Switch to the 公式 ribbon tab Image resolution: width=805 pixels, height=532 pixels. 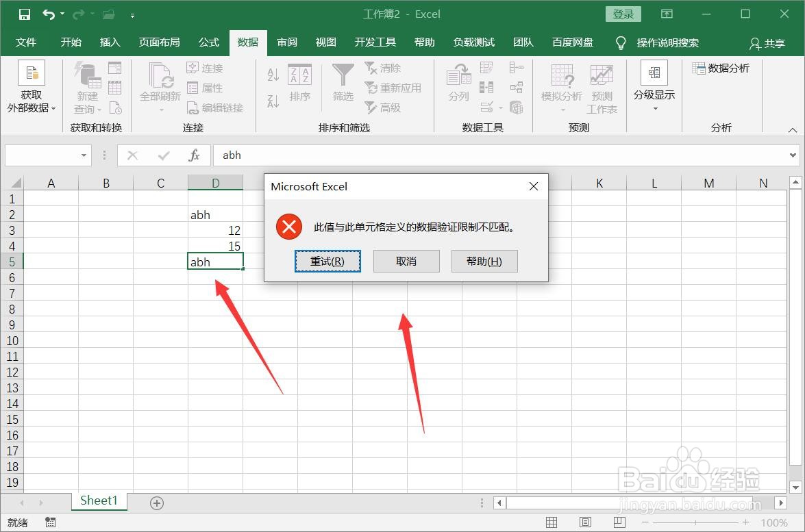coord(208,42)
